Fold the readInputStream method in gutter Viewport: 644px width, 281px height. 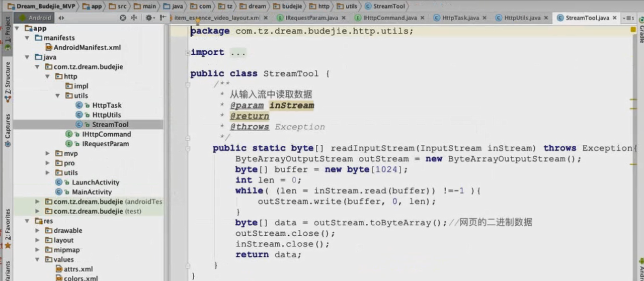188,148
